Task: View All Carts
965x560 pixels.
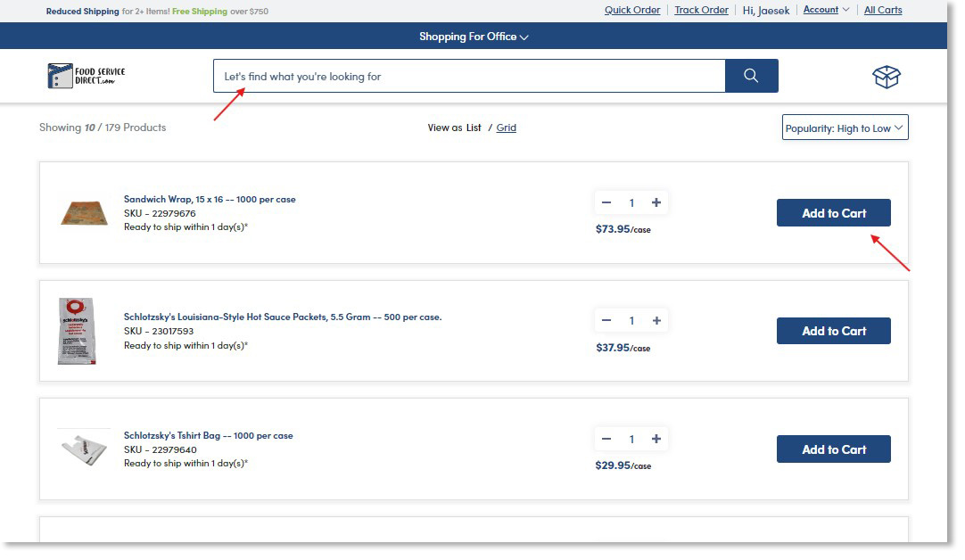Action: click(x=883, y=10)
